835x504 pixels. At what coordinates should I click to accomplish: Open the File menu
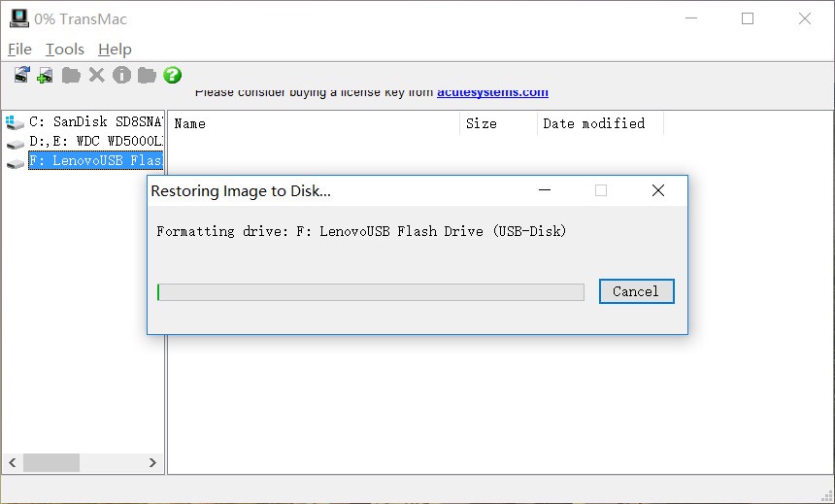[x=19, y=49]
